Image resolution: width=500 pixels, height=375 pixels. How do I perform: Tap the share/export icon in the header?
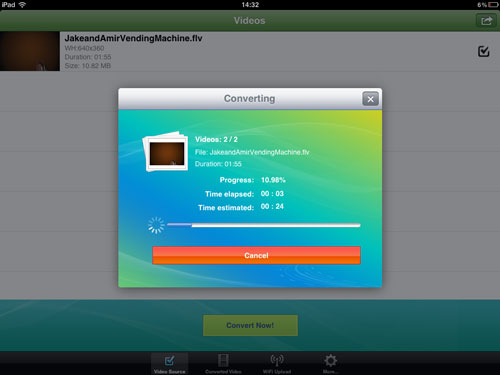(x=486, y=21)
